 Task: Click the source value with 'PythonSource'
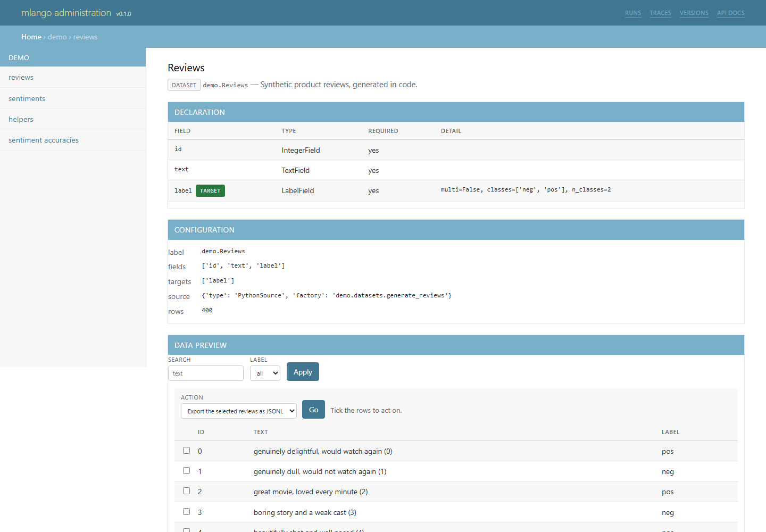click(327, 295)
